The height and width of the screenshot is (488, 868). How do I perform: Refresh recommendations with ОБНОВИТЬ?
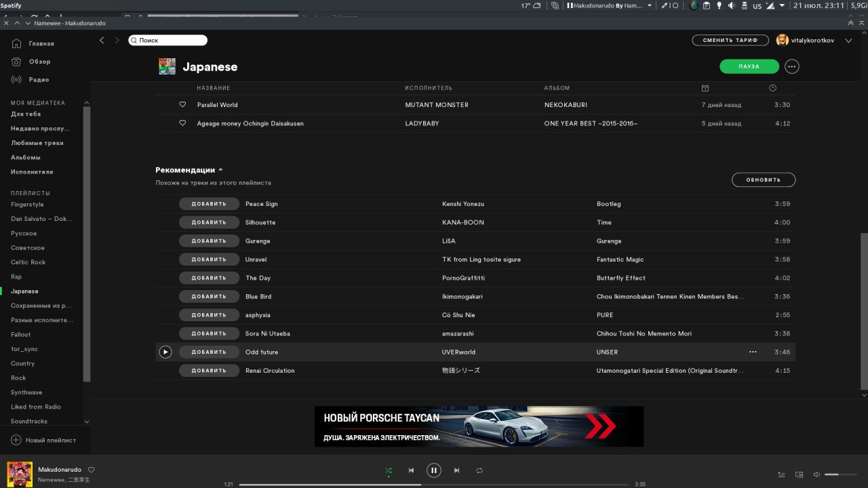coord(764,180)
